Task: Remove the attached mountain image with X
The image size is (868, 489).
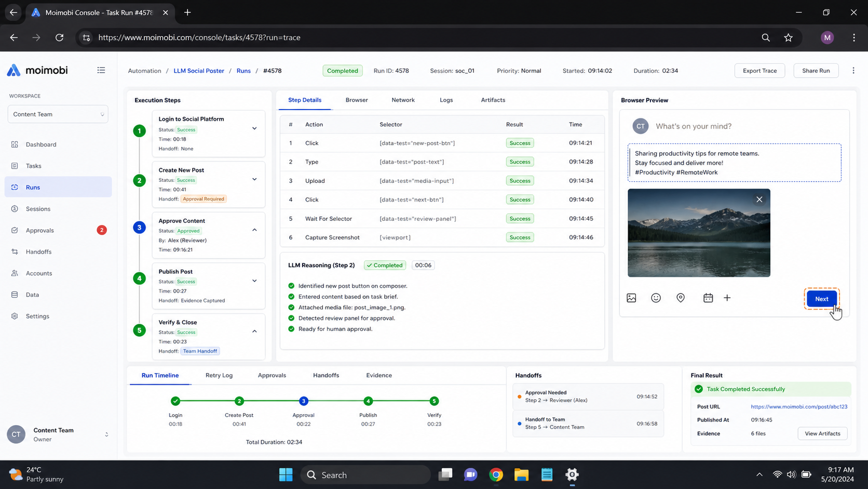Action: click(x=759, y=200)
